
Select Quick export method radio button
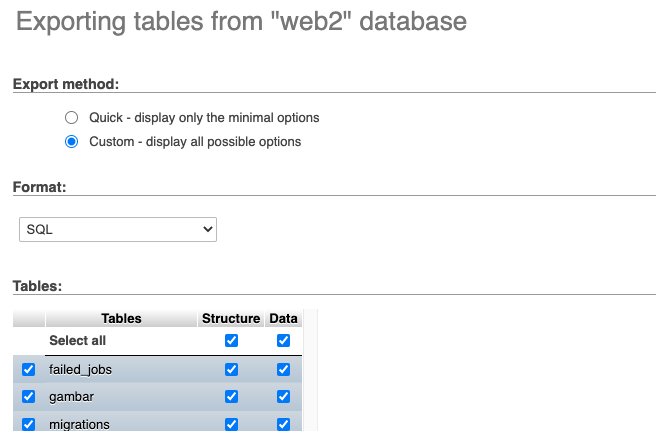click(72, 117)
